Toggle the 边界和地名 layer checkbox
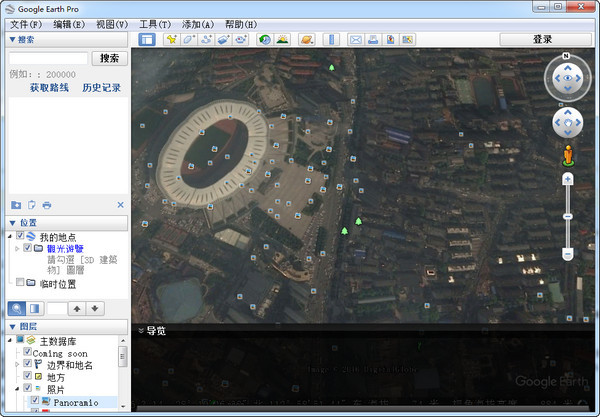Viewport: 600px width, 417px height. coord(27,364)
